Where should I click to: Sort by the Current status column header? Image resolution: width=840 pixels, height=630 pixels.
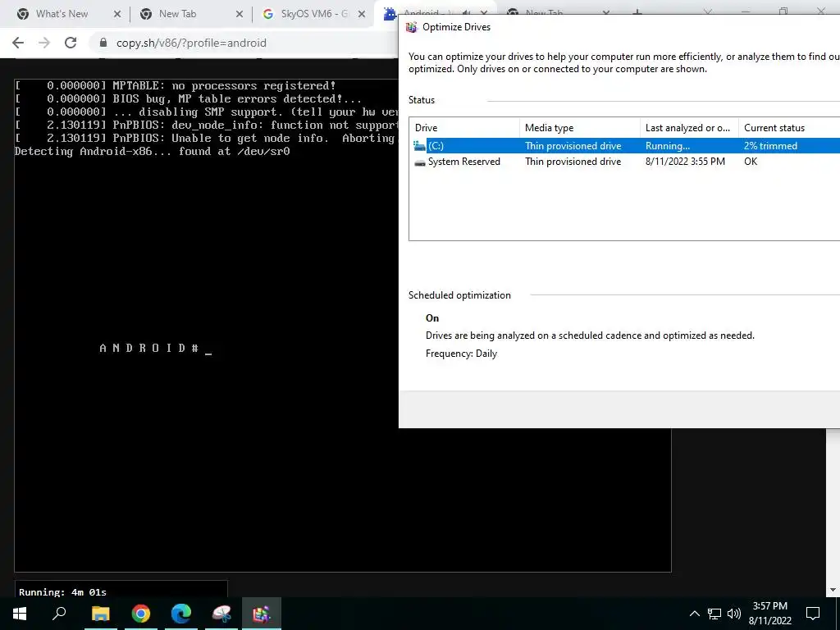click(788, 127)
